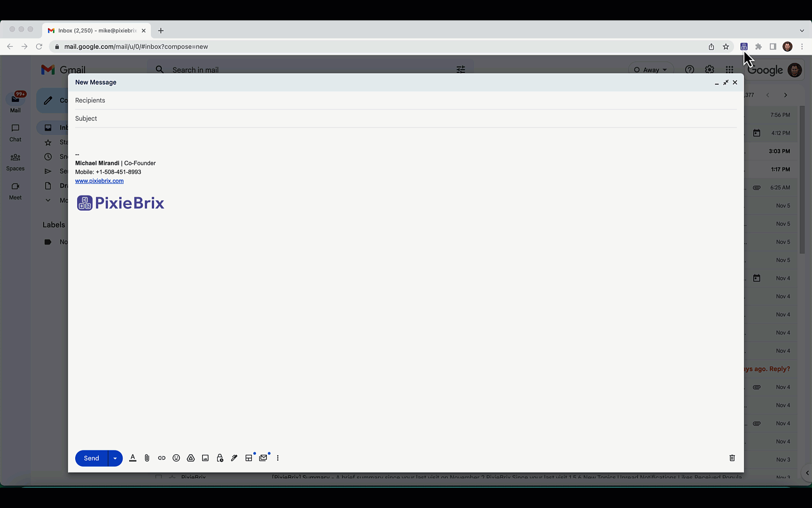Share this page from address bar
The image size is (812, 508).
click(x=711, y=47)
